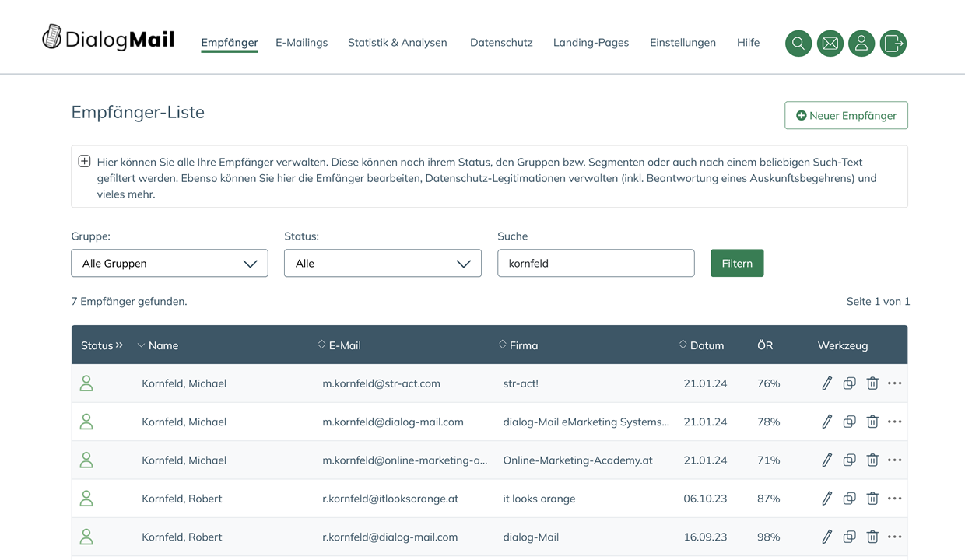The height and width of the screenshot is (560, 965).
Task: Click the ÖR column header
Action: coord(765,345)
